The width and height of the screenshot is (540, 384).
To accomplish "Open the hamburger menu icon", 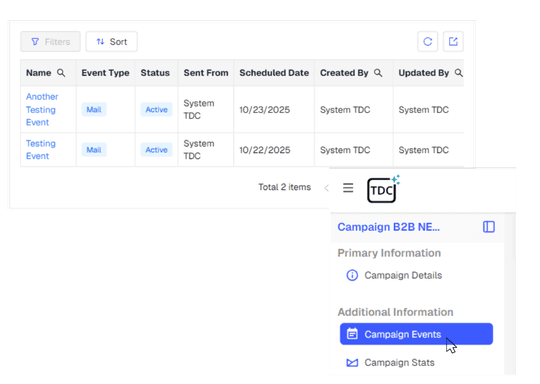I will coord(348,188).
